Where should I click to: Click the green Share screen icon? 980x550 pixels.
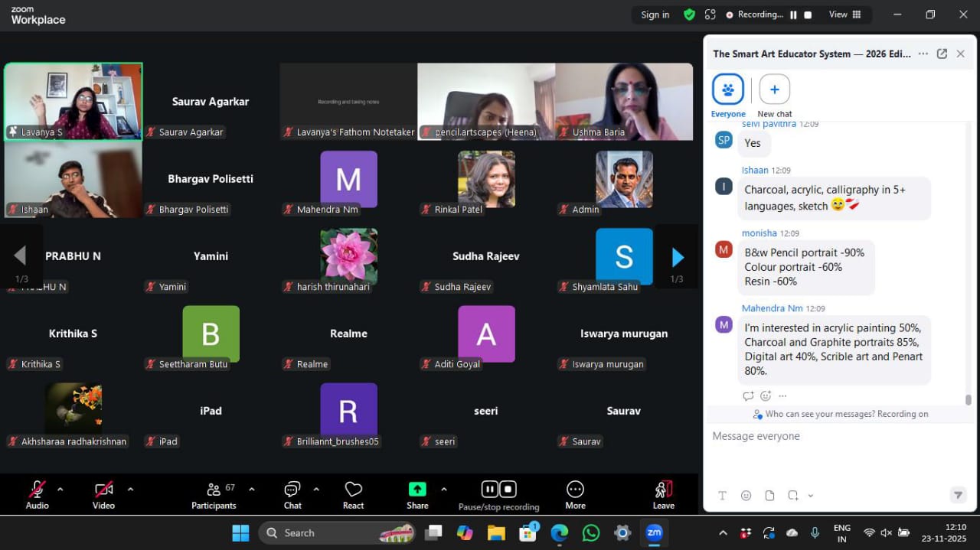click(417, 490)
